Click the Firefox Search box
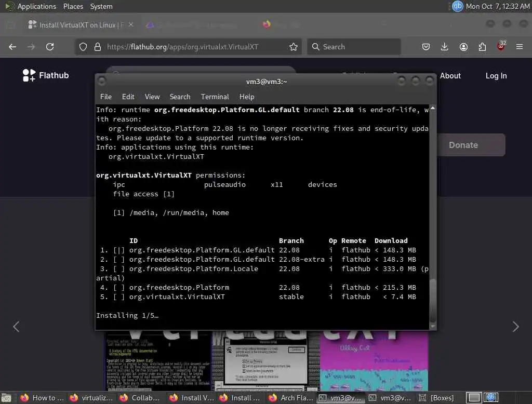This screenshot has width=532, height=404. 354,47
